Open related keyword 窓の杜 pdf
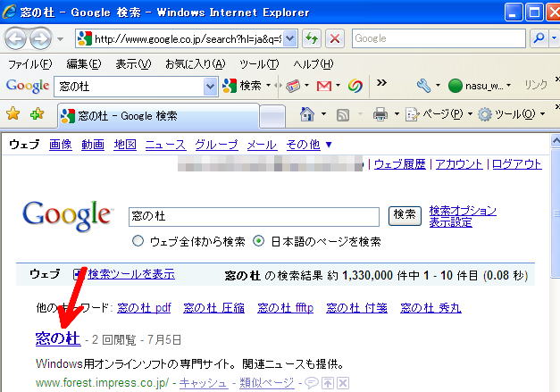 144,308
